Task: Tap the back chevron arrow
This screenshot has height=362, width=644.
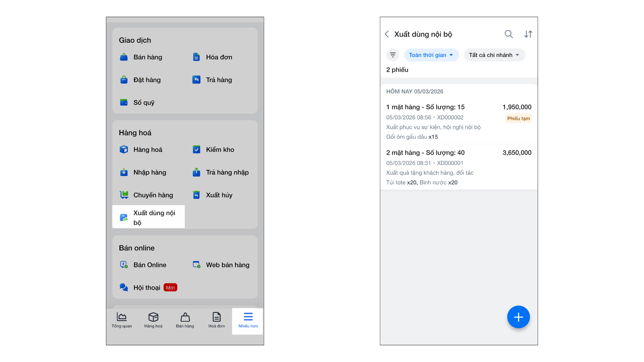Action: pos(387,34)
